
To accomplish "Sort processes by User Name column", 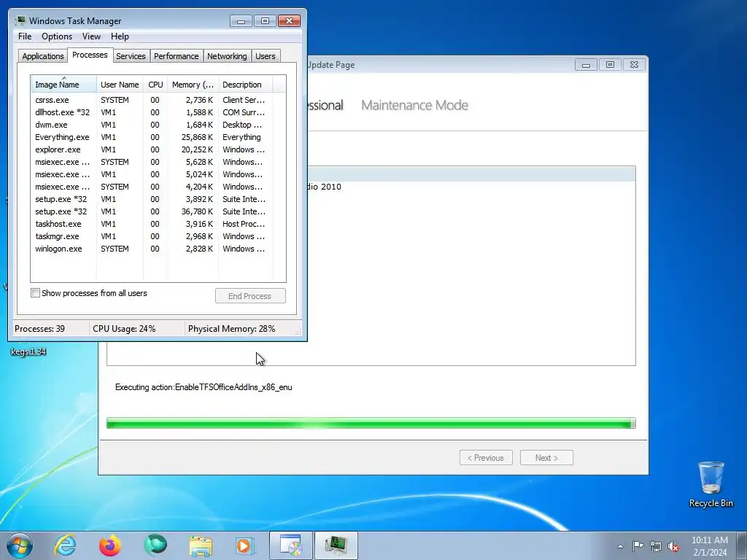I will point(120,85).
